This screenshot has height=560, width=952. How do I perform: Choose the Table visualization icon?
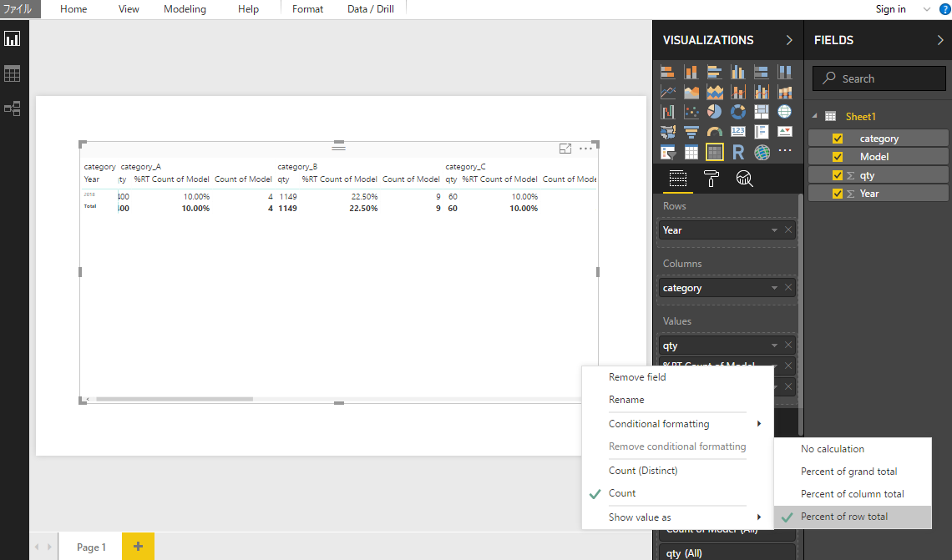pos(691,152)
